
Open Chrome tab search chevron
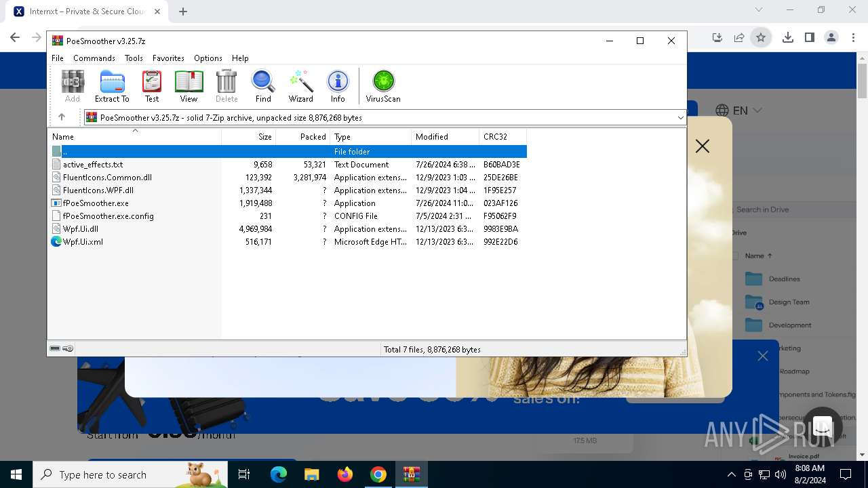759,9
